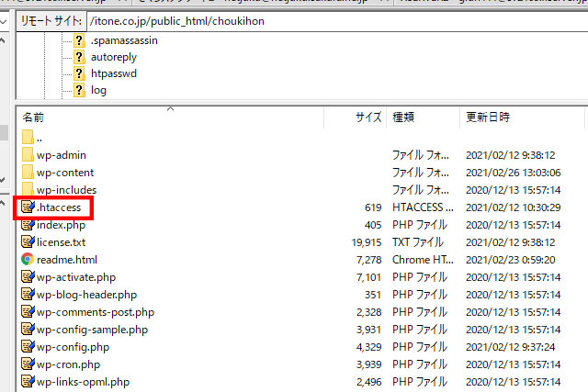Select the wp-blog-header.php file name
Image resolution: width=588 pixels, height=392 pixels.
coord(87,295)
